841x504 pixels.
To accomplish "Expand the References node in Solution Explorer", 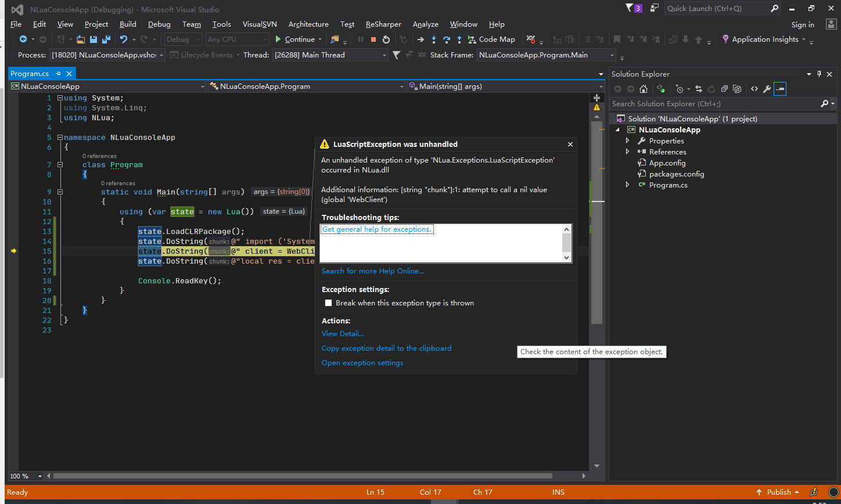I will coord(627,152).
